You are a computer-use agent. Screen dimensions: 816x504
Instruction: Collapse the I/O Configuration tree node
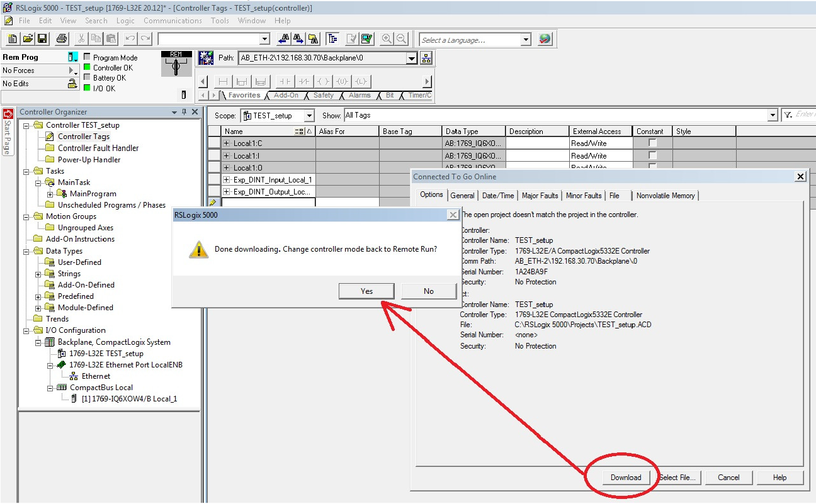[26, 331]
